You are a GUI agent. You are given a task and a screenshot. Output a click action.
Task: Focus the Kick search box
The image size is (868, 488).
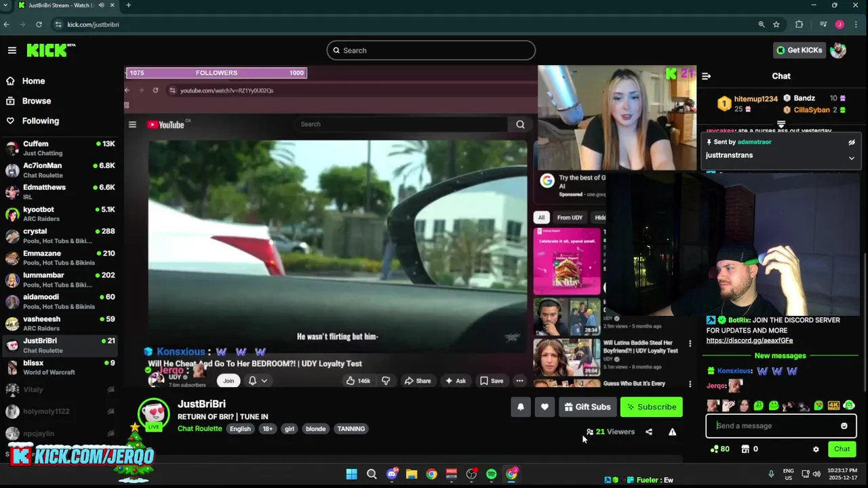(431, 50)
